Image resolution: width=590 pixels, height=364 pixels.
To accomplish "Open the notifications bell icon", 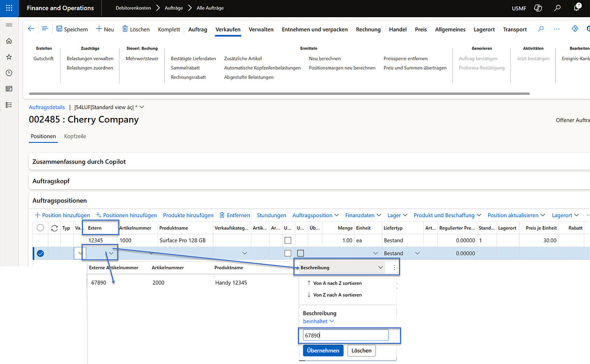I will coord(577,8).
